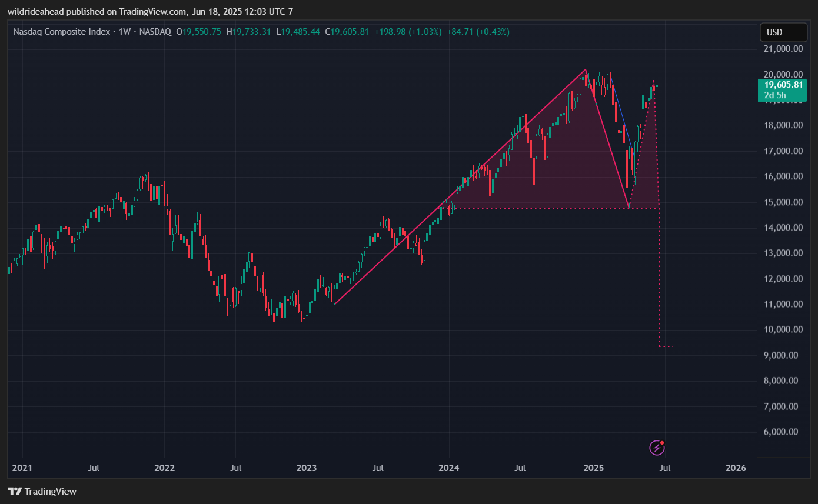The width and height of the screenshot is (818, 504).
Task: Click the 12,000.00 price axis label
Action: coord(783,279)
